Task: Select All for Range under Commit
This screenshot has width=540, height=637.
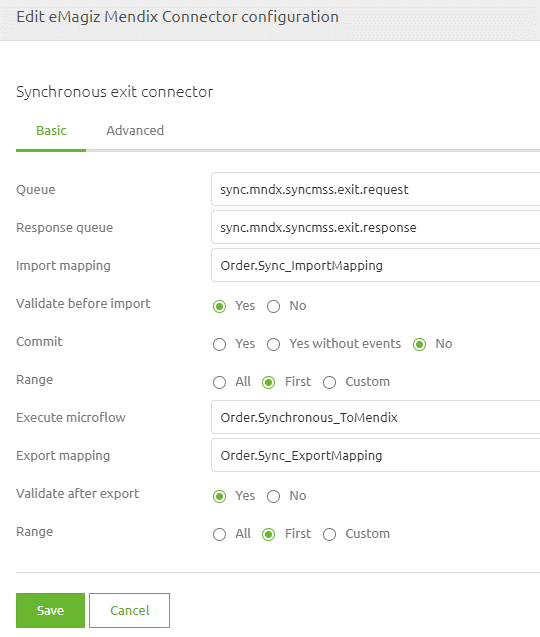Action: pyautogui.click(x=219, y=382)
